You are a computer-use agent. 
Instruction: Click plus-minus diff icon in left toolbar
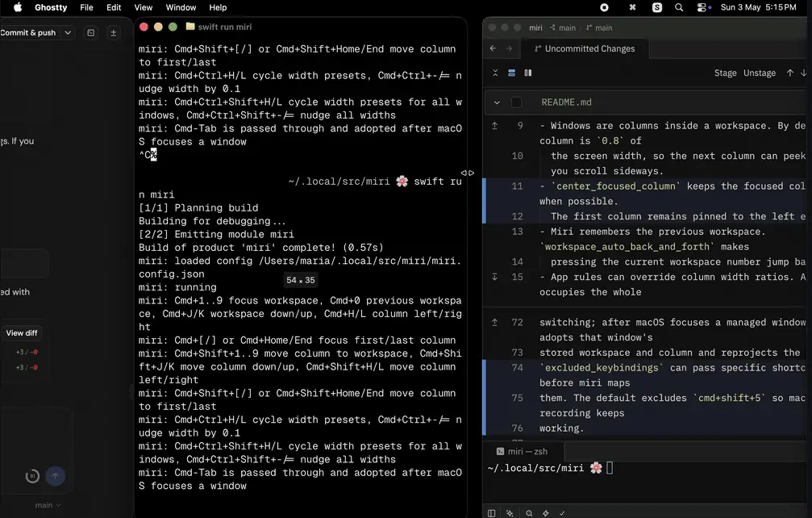[114, 32]
